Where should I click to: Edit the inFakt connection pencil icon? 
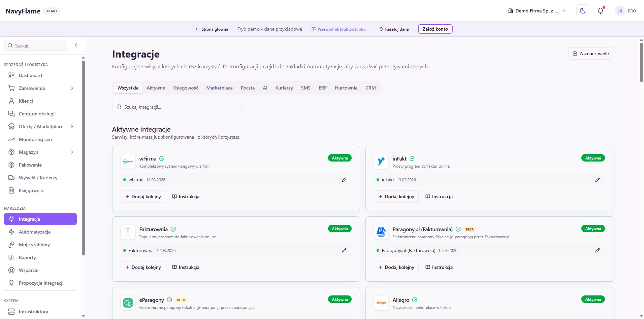(x=598, y=180)
